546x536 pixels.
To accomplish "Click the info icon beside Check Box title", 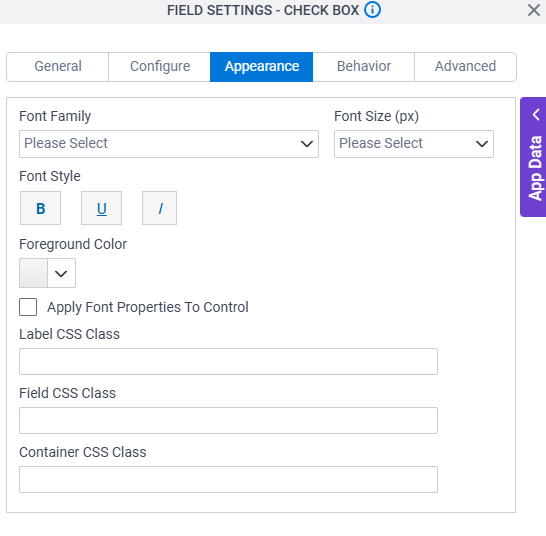I will (x=372, y=10).
